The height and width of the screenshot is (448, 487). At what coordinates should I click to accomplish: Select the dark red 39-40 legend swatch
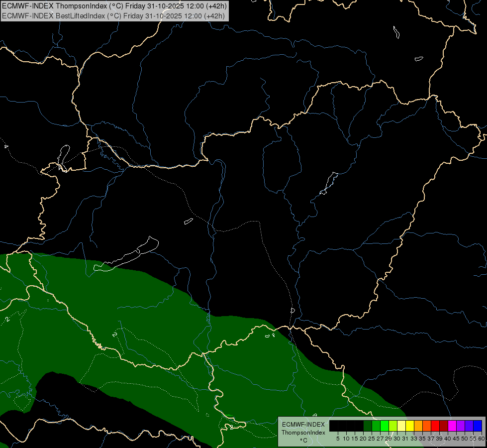(444, 426)
